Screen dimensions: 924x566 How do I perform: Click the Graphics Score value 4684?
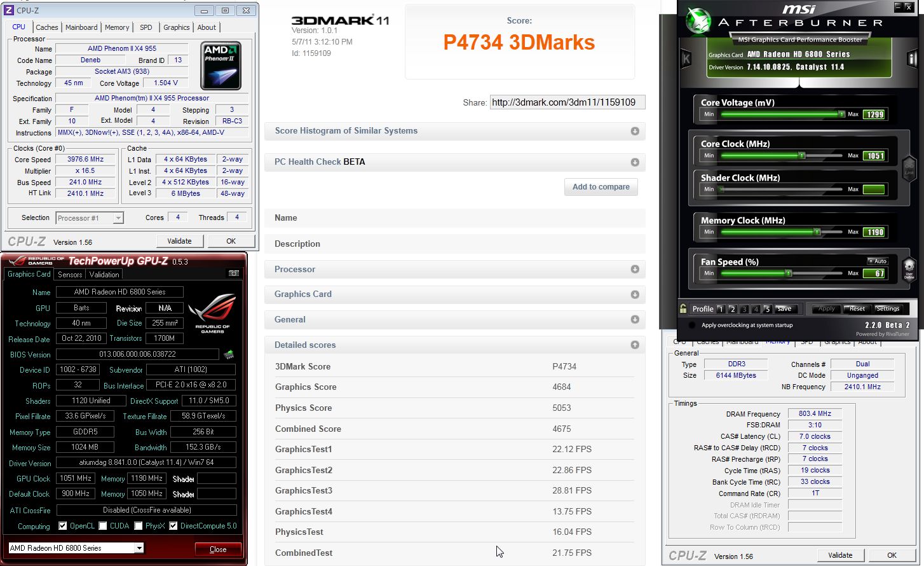(x=562, y=387)
